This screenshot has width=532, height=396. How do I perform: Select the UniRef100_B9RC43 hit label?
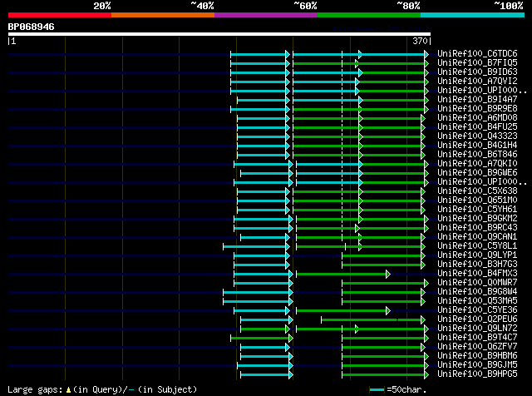tap(477, 228)
